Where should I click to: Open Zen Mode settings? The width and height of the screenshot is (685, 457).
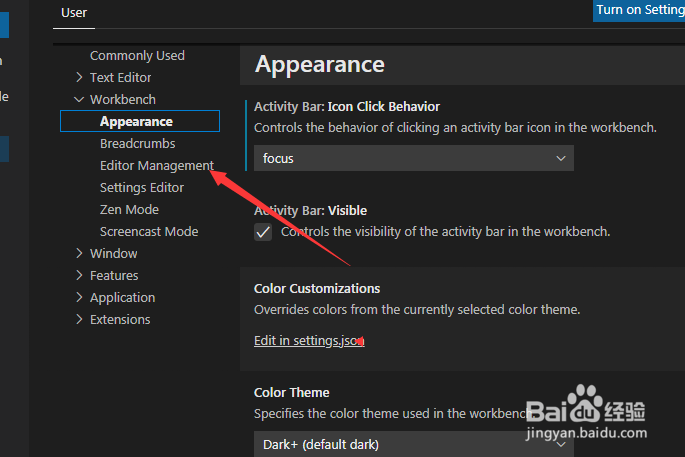click(129, 209)
